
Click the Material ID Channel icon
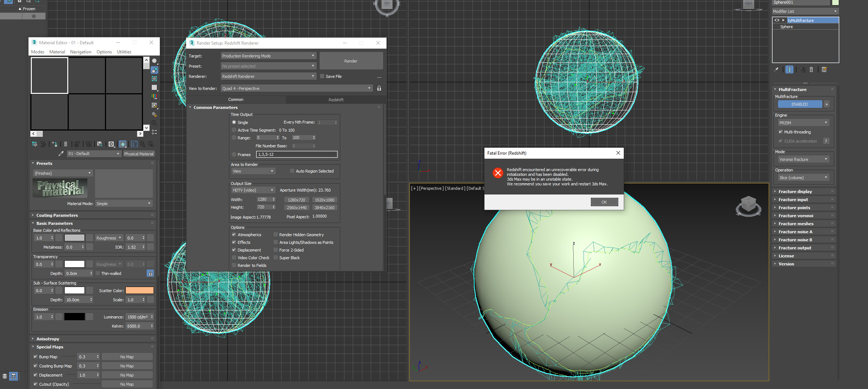[111, 144]
